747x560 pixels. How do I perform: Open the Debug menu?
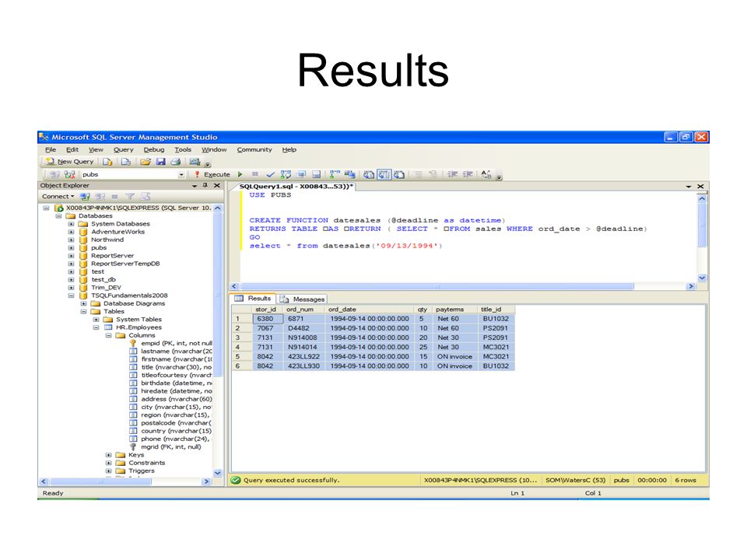(x=154, y=149)
